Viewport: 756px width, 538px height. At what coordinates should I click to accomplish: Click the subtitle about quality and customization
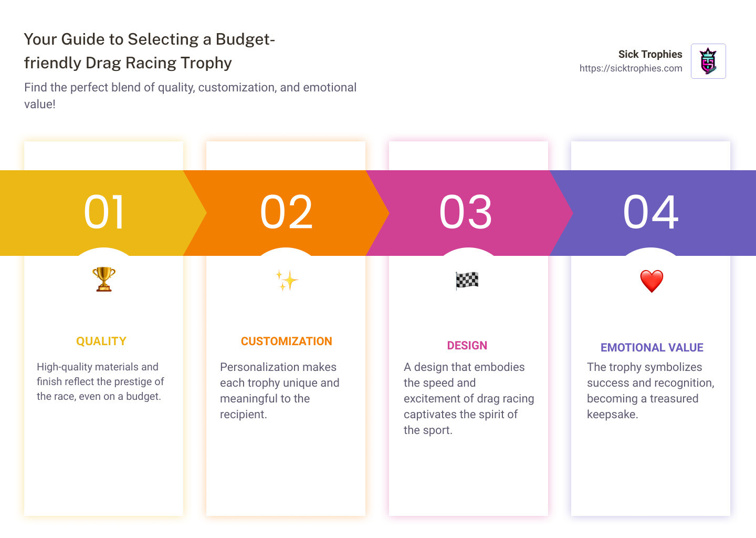click(190, 96)
